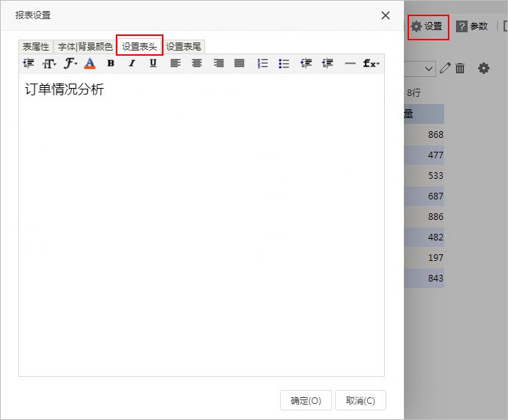Justify header text
Screen dimensions: 508x420
pyautogui.click(x=240, y=63)
